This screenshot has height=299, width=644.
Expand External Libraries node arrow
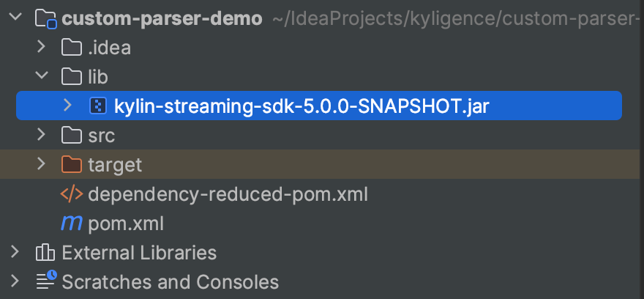point(15,253)
